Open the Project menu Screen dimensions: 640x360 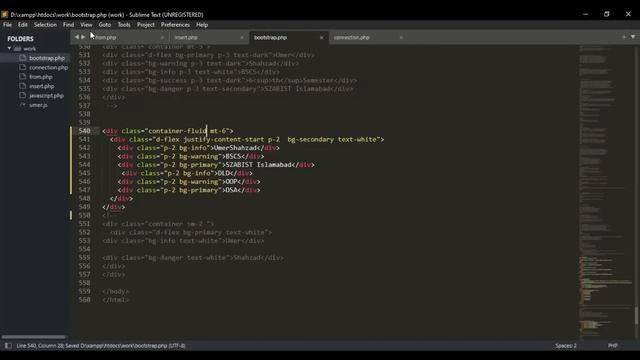tap(146, 25)
